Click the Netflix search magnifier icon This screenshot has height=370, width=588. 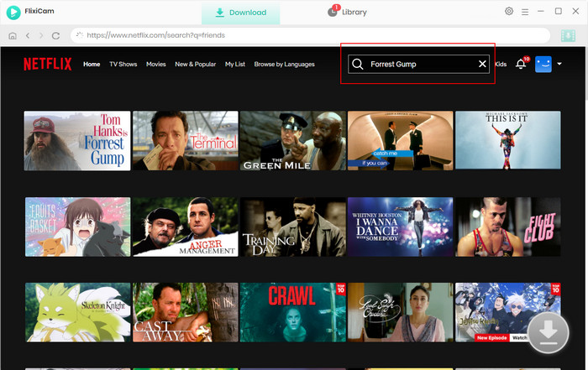coord(358,64)
